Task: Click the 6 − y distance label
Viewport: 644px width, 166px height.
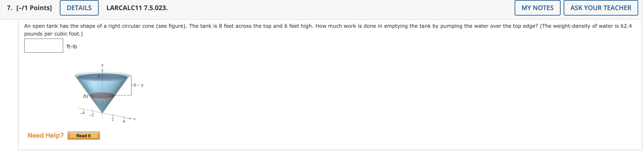Action: 139,85
